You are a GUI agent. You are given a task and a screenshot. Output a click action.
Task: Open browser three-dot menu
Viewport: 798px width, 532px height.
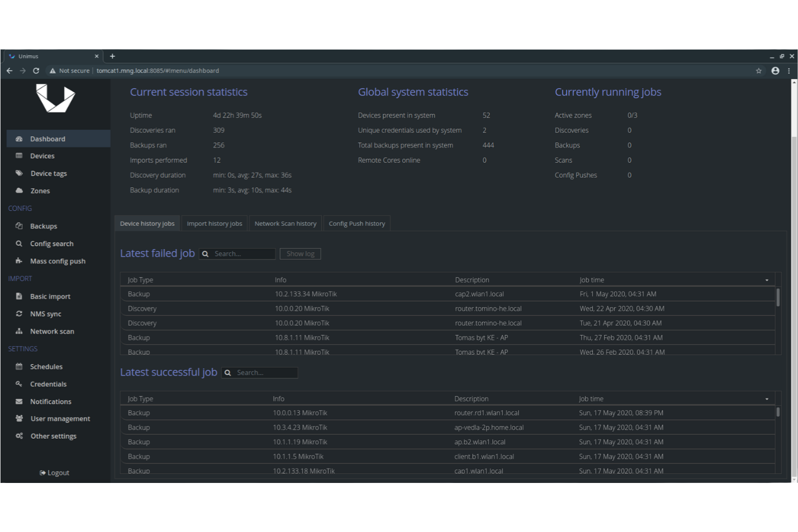(x=789, y=71)
